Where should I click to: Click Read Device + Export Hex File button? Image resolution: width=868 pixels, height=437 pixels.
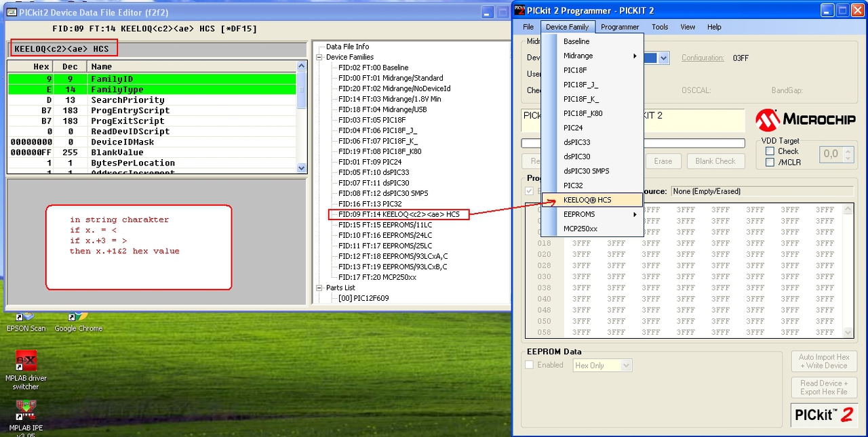824,387
